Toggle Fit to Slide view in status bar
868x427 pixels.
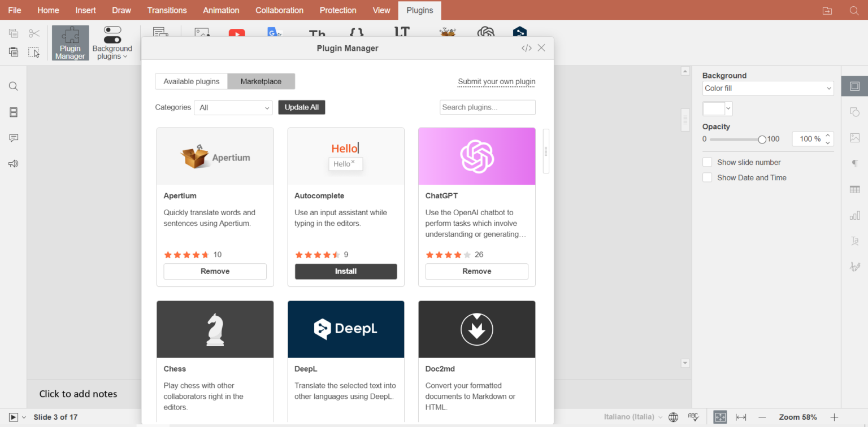720,417
